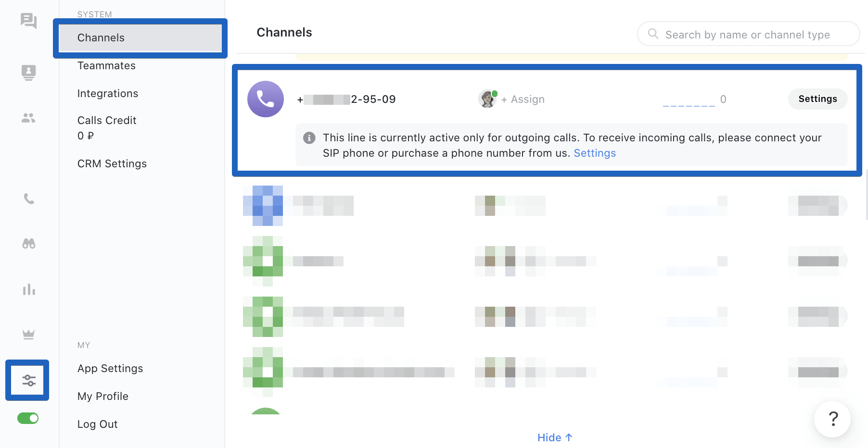The height and width of the screenshot is (448, 868).
Task: Open the contacts card icon in sidebar
Action: coord(29,73)
